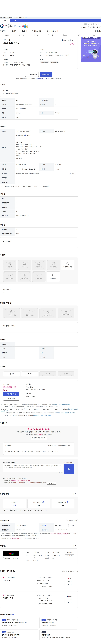The width and height of the screenshot is (101, 644).
Task: Click 이메일 지원 button
Action: click(11, 398)
